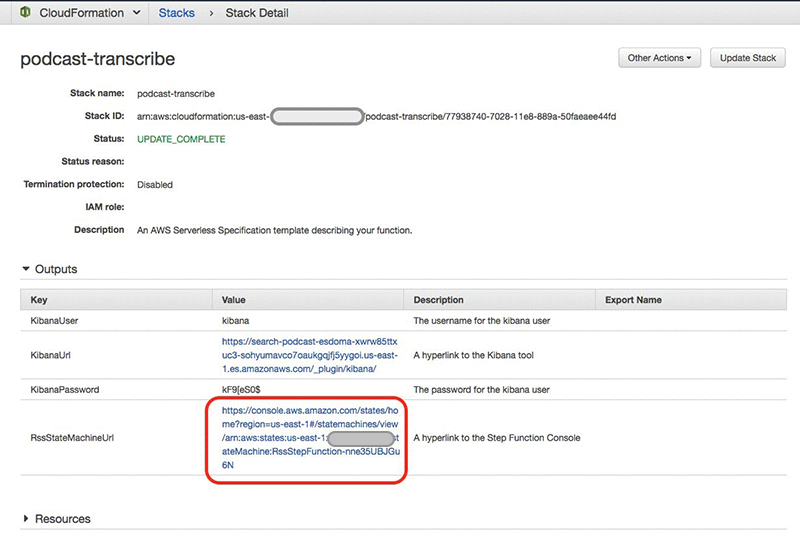Open the RssStateMachineUrl console hyperlink
The width and height of the screenshot is (800, 548).
311,437
